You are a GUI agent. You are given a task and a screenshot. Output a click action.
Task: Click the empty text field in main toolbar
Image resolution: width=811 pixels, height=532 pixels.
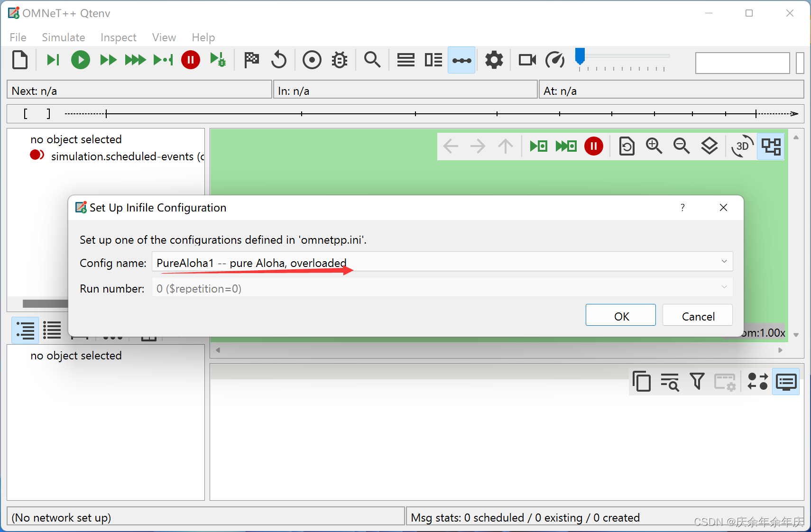(742, 63)
